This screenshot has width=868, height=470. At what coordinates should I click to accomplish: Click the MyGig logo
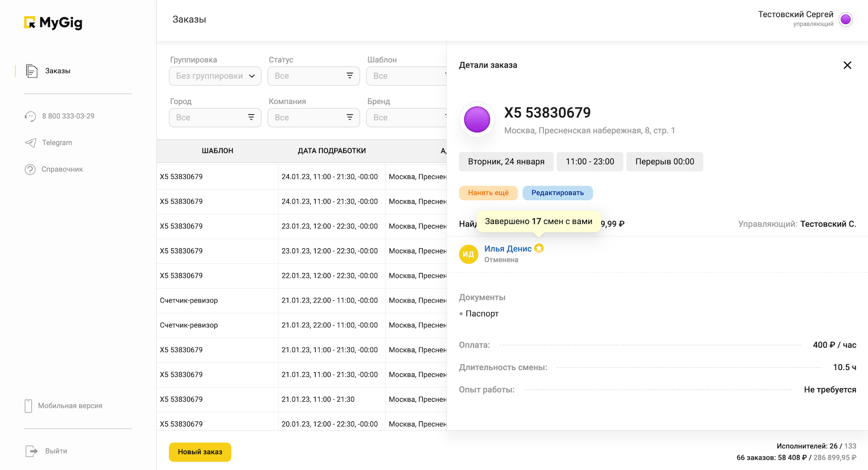tap(53, 22)
